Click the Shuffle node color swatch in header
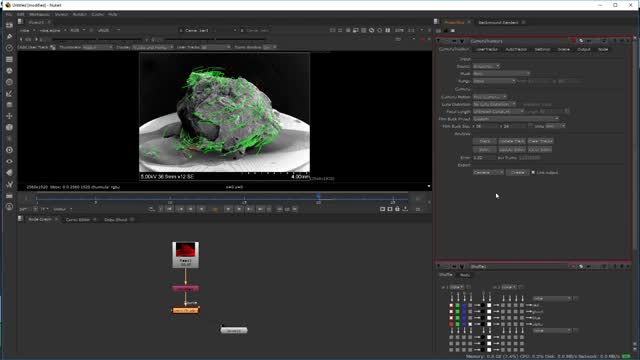 (x=573, y=267)
